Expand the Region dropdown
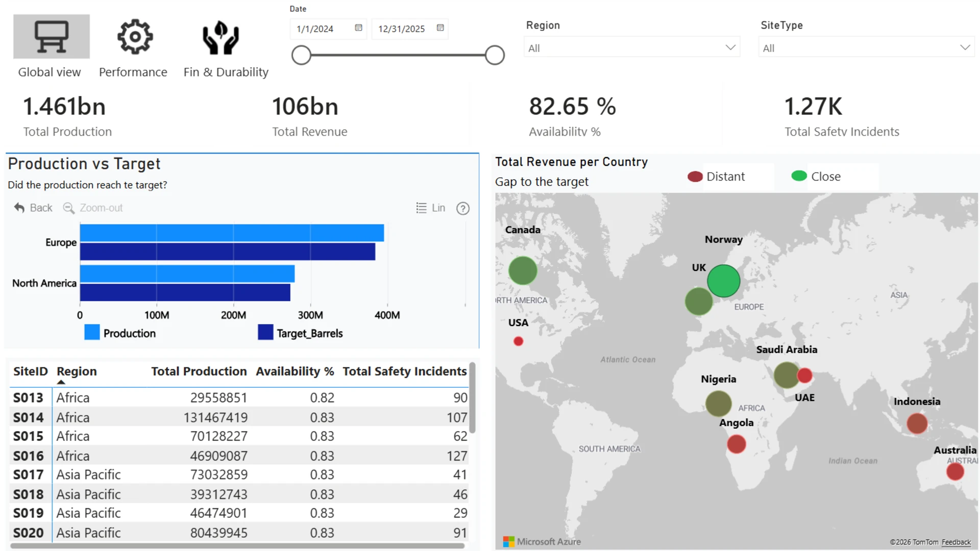980x551 pixels. click(632, 47)
